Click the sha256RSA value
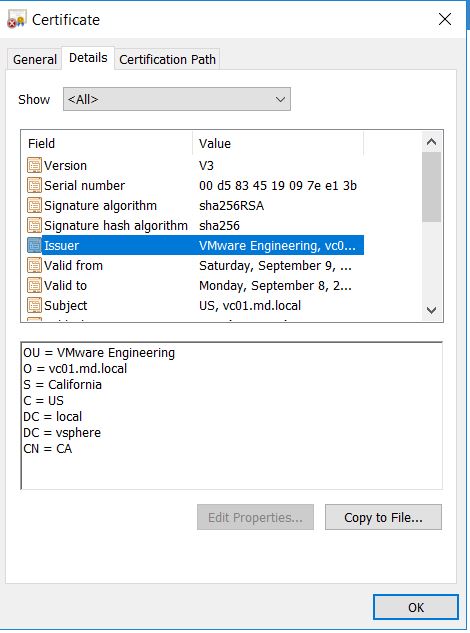Screen dimensions: 470x633 click(x=231, y=205)
